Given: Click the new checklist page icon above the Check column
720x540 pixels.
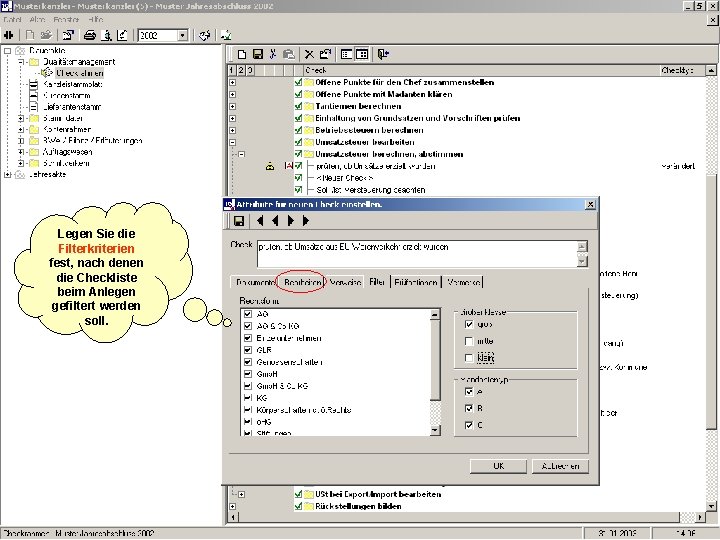Looking at the screenshot, I should tap(242, 54).
